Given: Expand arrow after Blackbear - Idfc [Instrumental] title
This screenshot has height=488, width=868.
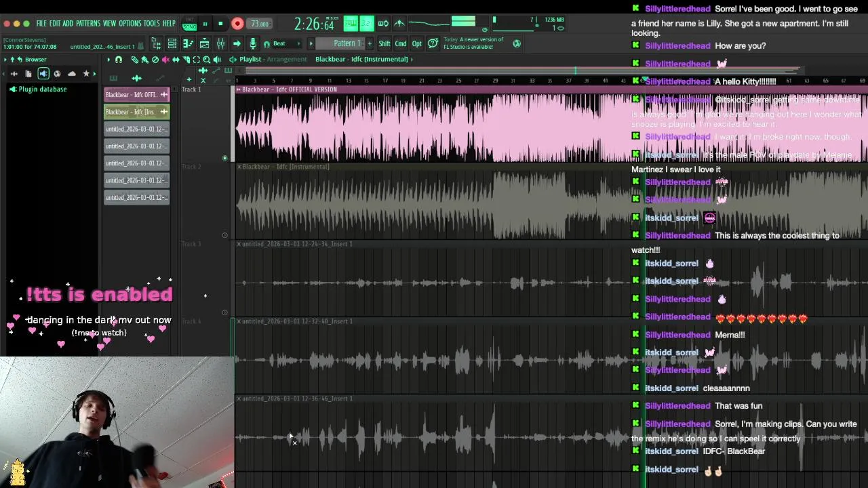Looking at the screenshot, I should pyautogui.click(x=412, y=59).
